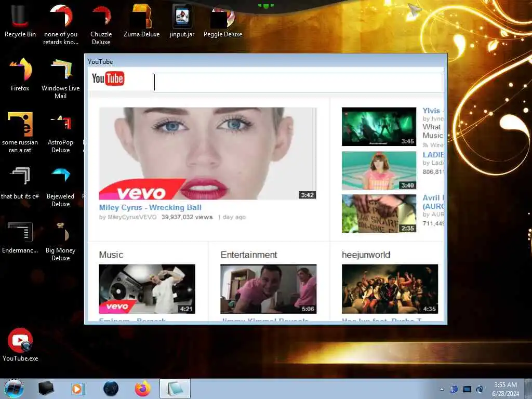Click the YouTube window title bar text
Viewport: 532px width, 399px height.
(100, 62)
